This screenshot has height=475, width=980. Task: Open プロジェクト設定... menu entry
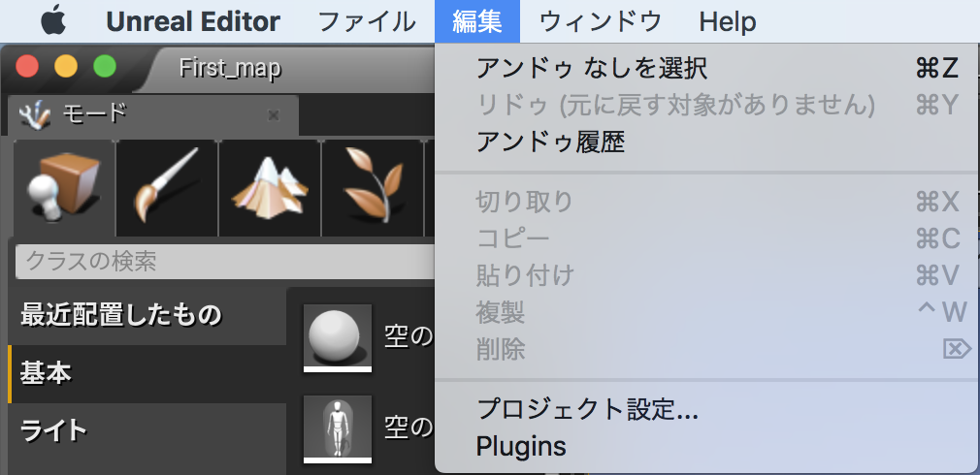(x=707, y=409)
